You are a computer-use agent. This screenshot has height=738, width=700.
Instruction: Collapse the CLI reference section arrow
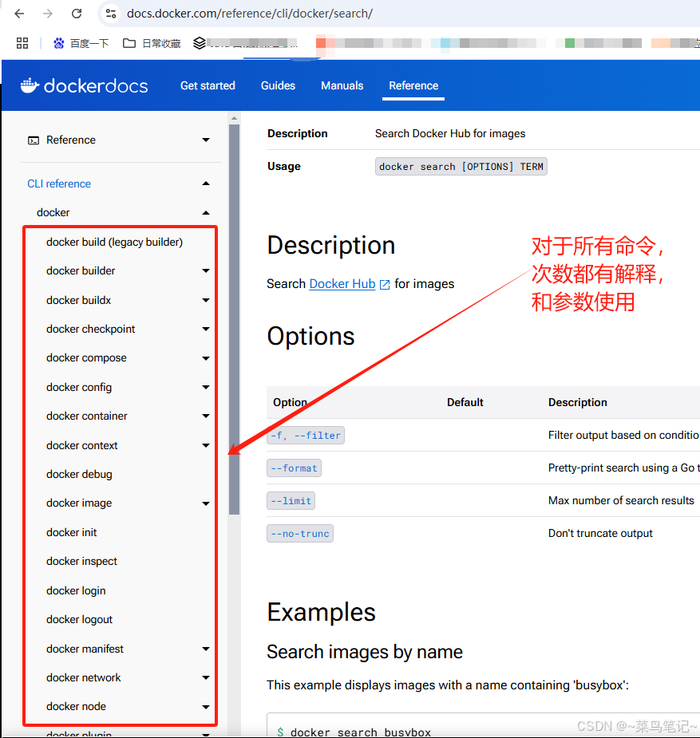coord(206,184)
